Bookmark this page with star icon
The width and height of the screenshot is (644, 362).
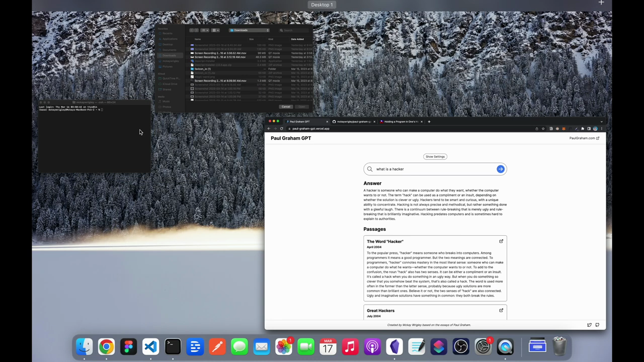point(543,129)
